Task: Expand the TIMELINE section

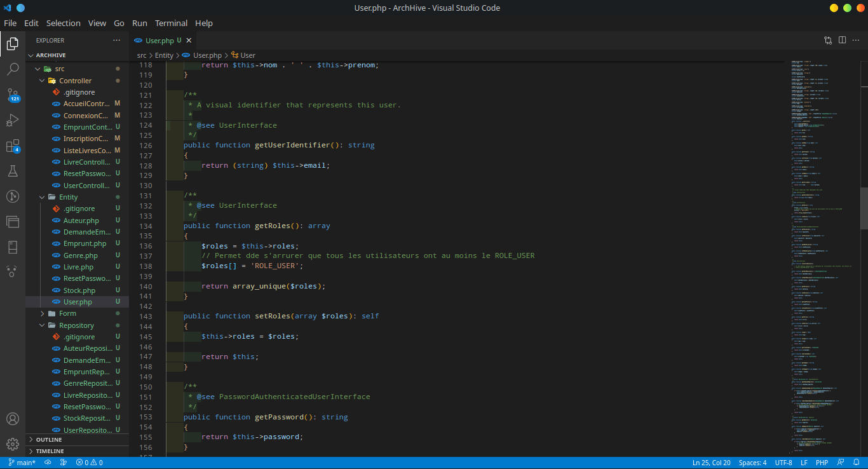Action: tap(50, 451)
